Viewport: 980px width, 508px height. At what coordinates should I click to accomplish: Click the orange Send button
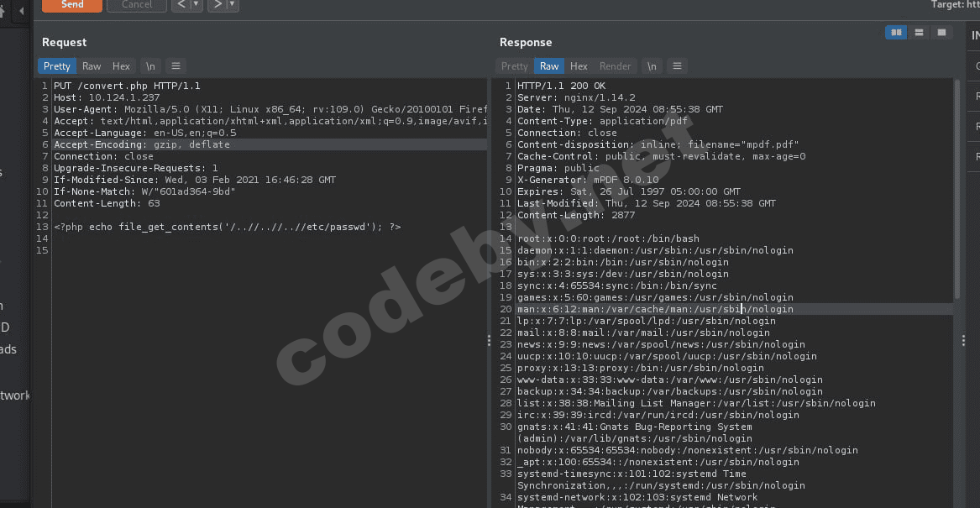click(72, 5)
